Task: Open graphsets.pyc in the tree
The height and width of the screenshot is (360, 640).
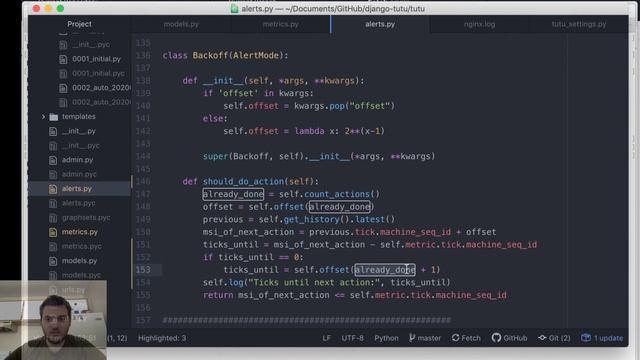Action: 86,218
